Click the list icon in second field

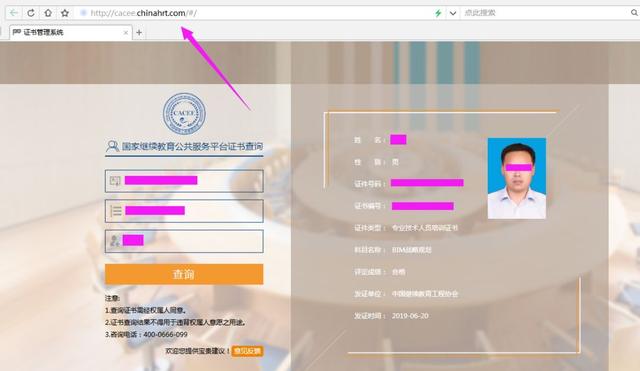tap(116, 211)
